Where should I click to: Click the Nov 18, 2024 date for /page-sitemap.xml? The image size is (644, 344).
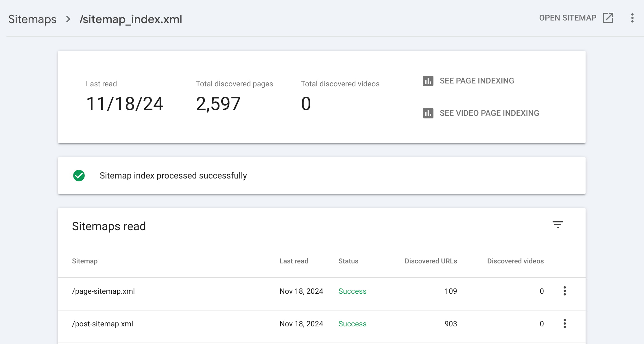(x=301, y=291)
